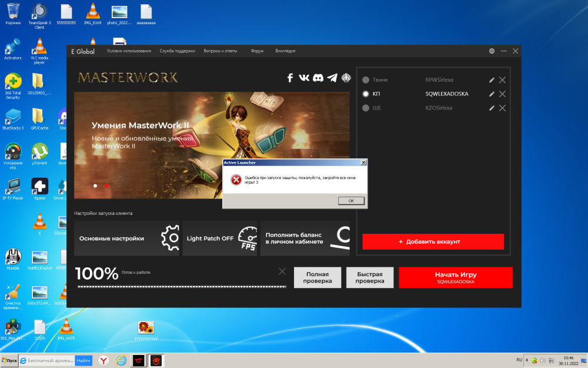588x368 pixels.
Task: Select the ШЕ account radio button
Action: point(365,108)
